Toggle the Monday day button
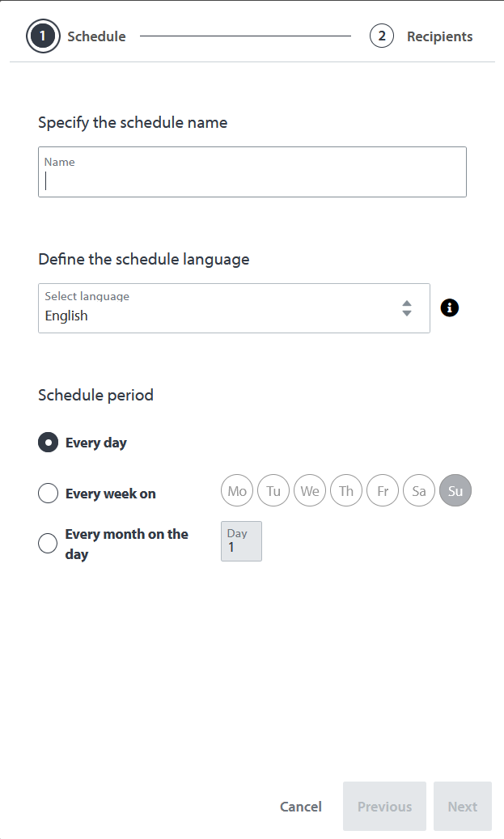Screen dimensions: 504x839 (237, 491)
